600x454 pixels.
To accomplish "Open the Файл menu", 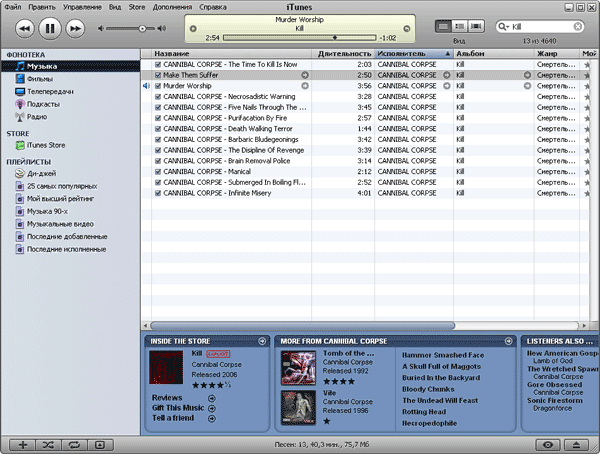I will (x=13, y=7).
